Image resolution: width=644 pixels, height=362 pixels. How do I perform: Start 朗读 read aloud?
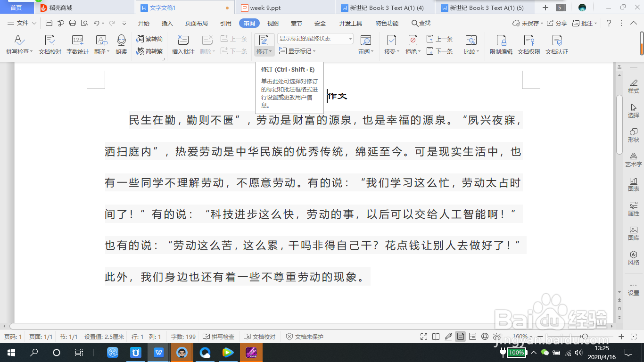[x=121, y=45]
